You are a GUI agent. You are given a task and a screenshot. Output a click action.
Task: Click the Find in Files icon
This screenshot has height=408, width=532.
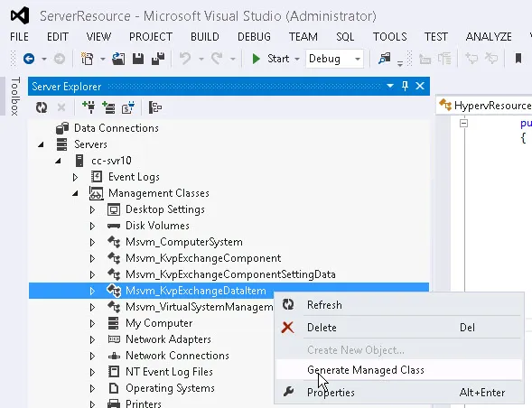pos(385,59)
